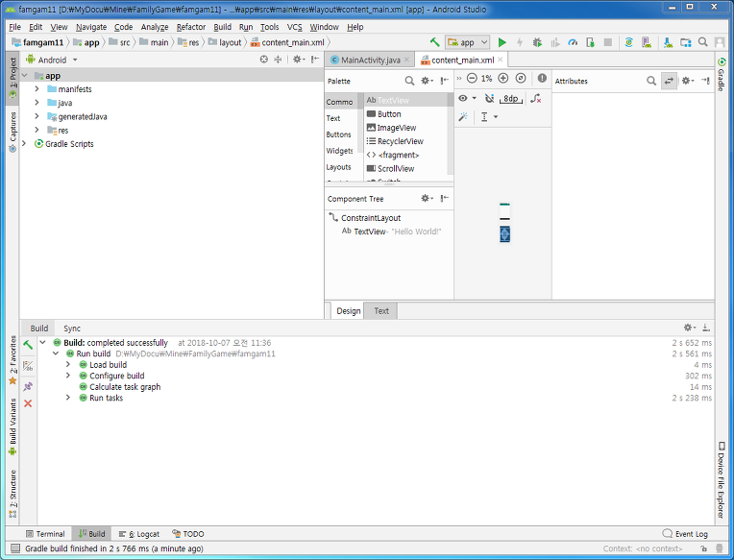Toggle Autoconnect magnet icon in designer
734x560 pixels.
click(x=490, y=98)
